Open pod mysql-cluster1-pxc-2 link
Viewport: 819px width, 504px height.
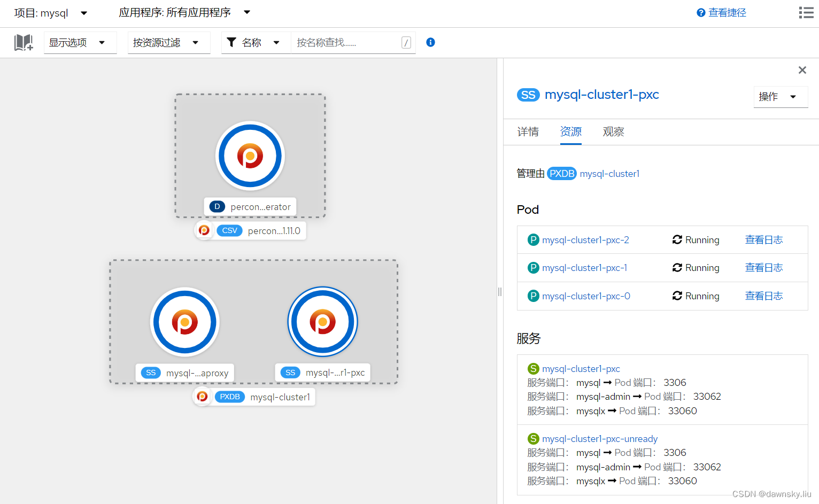click(x=585, y=240)
